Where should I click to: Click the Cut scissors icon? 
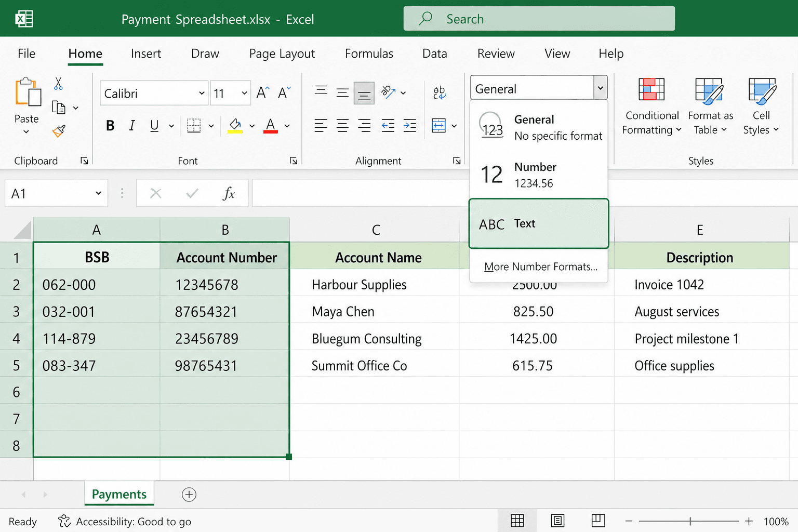pyautogui.click(x=58, y=84)
